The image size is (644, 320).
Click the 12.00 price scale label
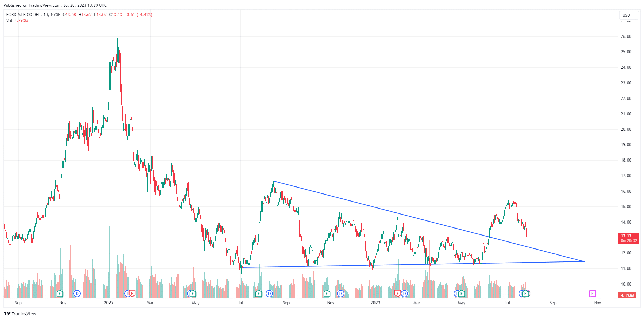pyautogui.click(x=626, y=253)
